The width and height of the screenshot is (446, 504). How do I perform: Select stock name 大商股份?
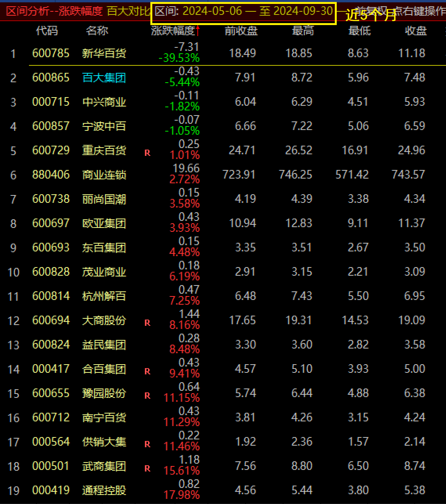[x=104, y=320]
